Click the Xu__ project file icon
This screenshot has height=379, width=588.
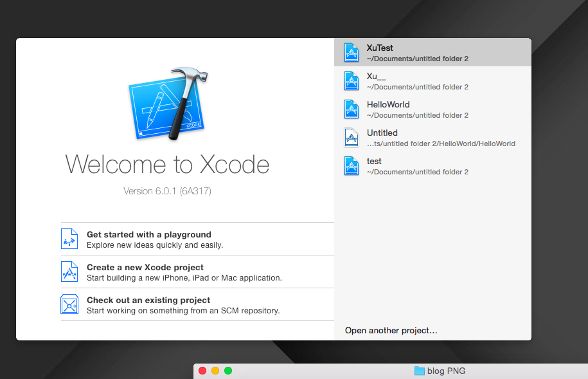[x=352, y=81]
